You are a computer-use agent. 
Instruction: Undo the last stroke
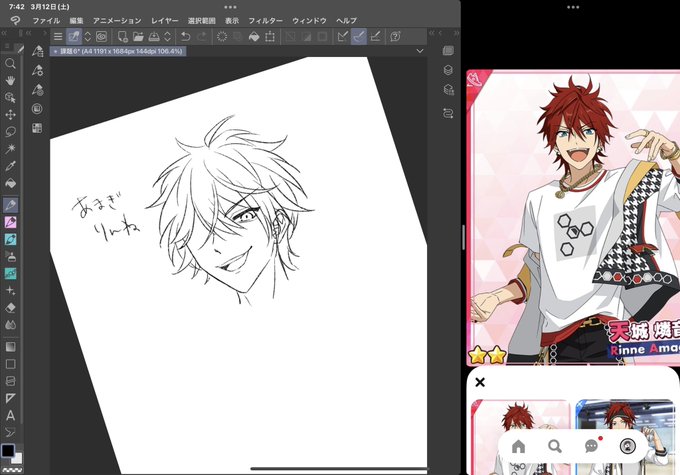[x=186, y=36]
